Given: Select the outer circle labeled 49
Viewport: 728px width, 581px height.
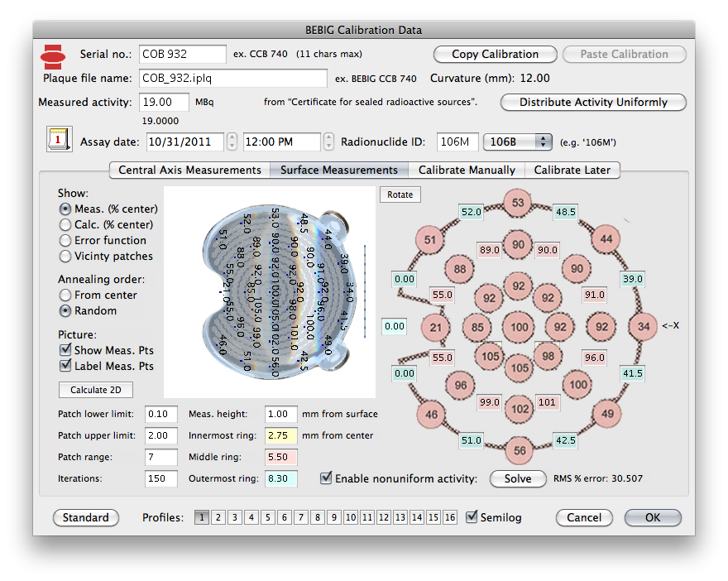Looking at the screenshot, I should click(x=607, y=414).
